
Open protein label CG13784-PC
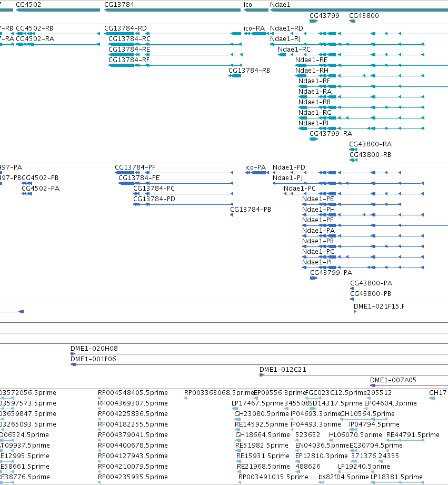(154, 189)
